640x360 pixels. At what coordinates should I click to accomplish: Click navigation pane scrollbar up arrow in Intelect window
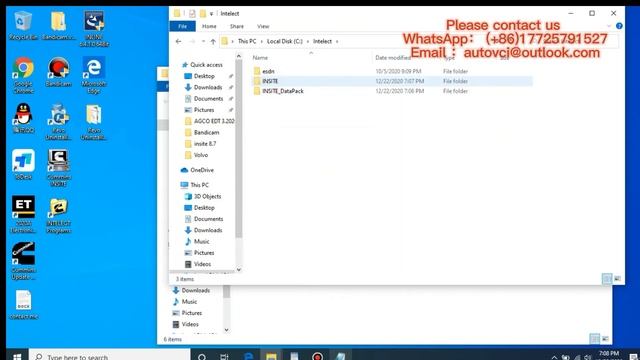pos(239,56)
